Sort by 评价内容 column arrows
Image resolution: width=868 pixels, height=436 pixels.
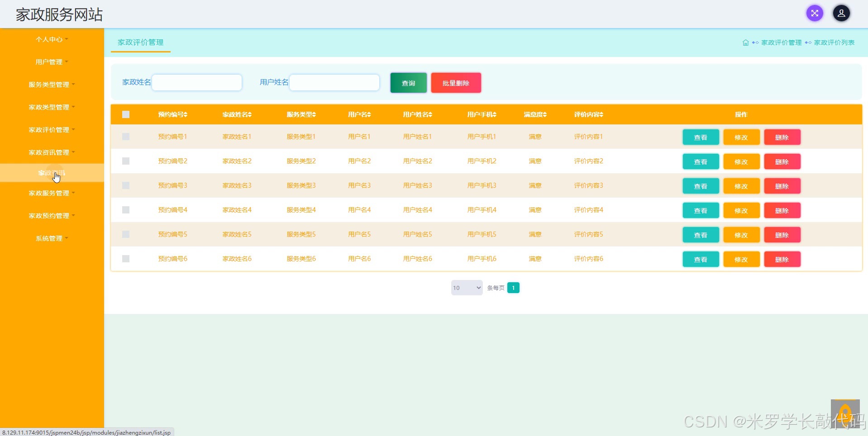(601, 115)
